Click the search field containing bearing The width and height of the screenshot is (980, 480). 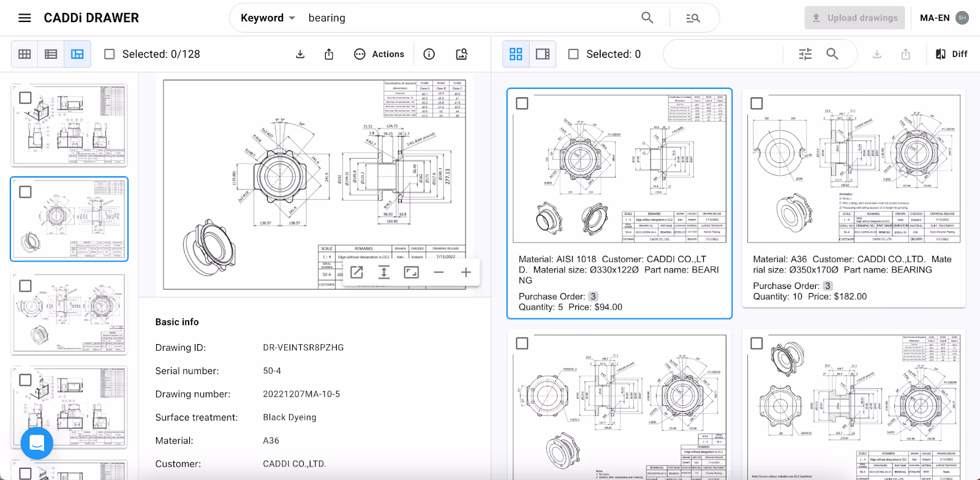coord(469,18)
